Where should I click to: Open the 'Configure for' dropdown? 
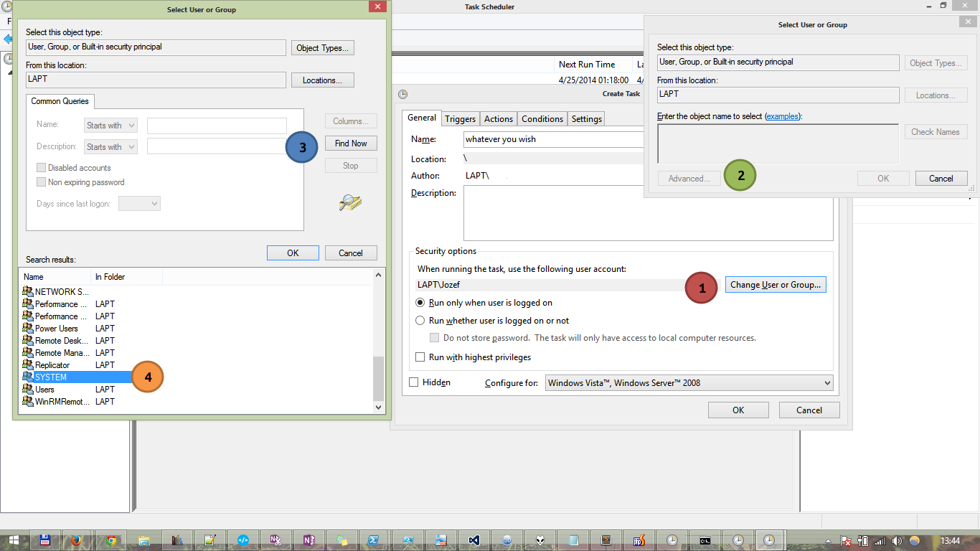point(689,383)
